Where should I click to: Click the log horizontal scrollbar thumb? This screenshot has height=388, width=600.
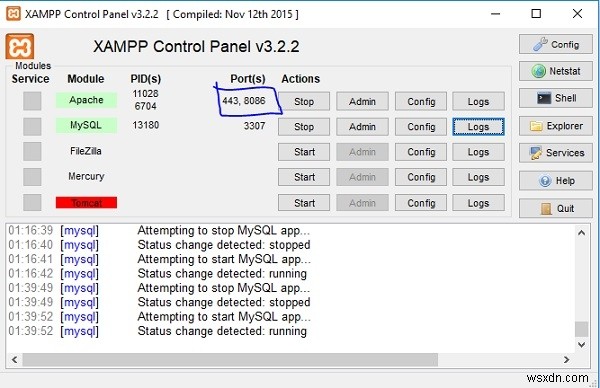tap(230, 360)
